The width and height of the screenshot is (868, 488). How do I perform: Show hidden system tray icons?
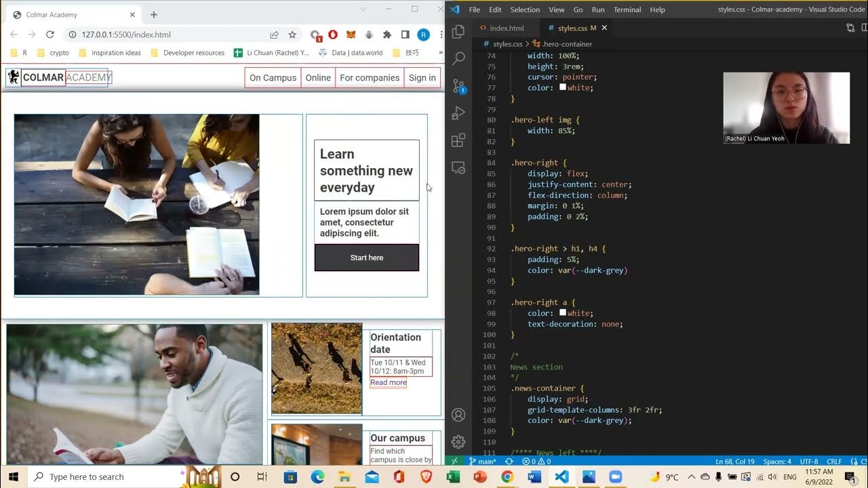tap(691, 476)
